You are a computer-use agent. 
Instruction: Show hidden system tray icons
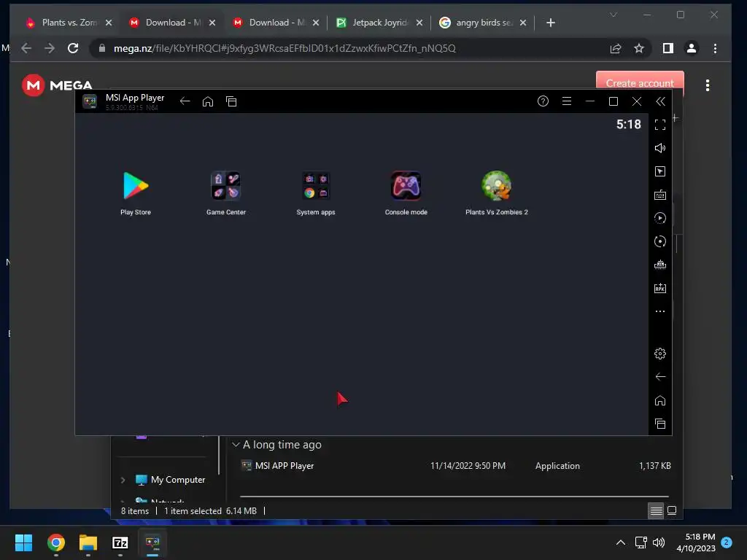click(x=621, y=542)
